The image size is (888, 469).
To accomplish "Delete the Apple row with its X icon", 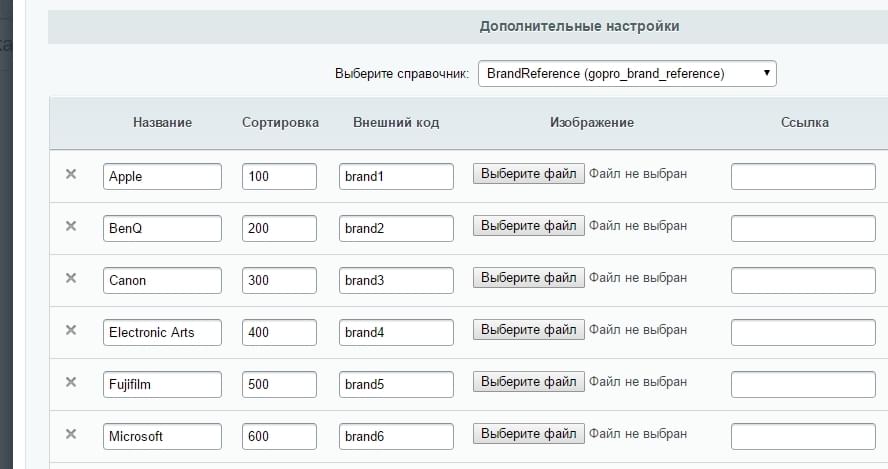I will pyautogui.click(x=71, y=174).
